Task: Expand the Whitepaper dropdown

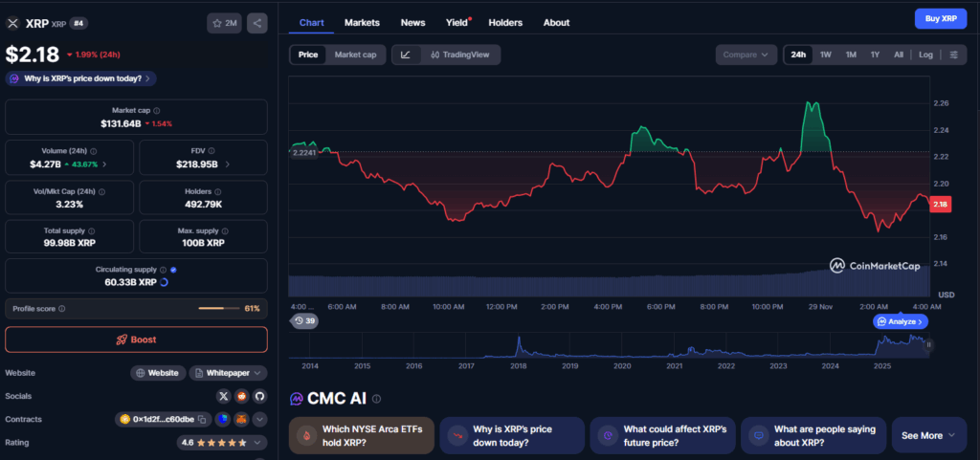Action: [228, 373]
